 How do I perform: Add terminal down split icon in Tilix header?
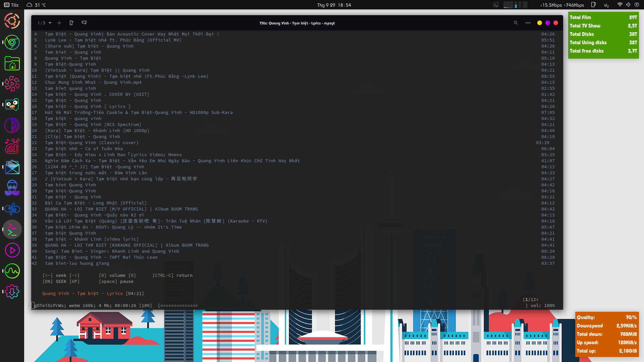click(x=84, y=23)
